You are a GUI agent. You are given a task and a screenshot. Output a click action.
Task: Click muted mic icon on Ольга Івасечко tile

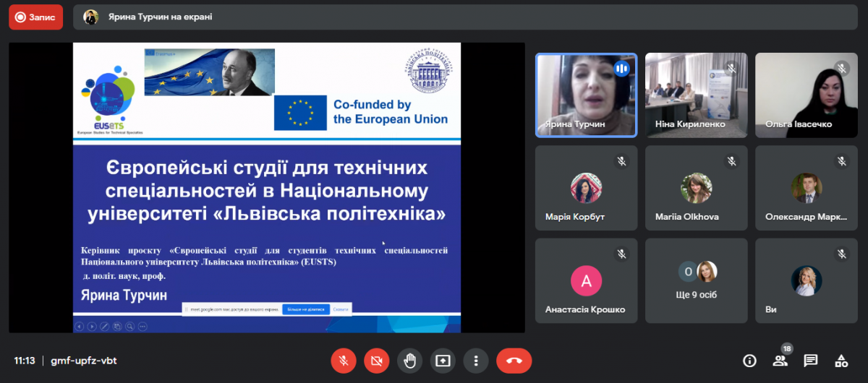[841, 69]
